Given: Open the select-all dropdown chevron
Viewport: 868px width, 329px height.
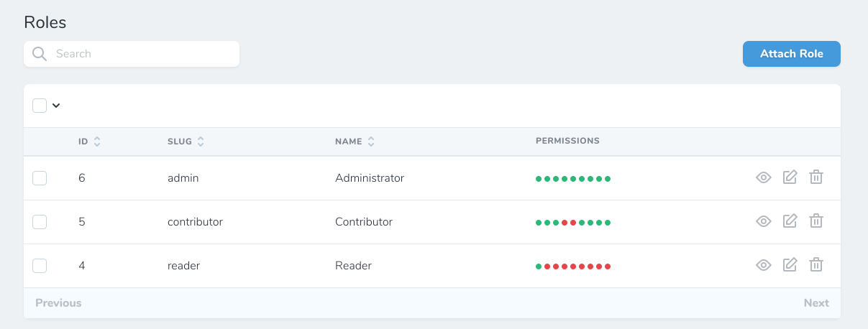Looking at the screenshot, I should point(56,106).
